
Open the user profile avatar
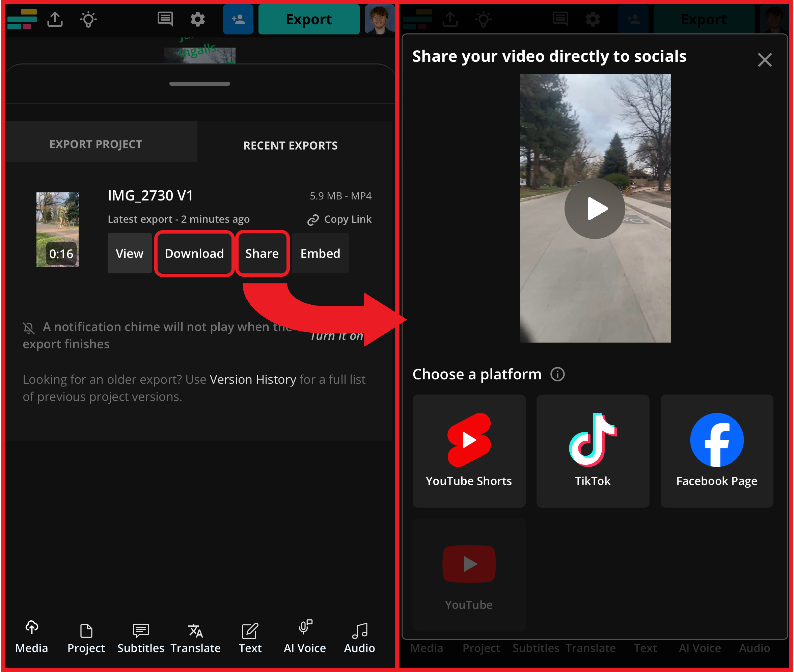coord(379,20)
